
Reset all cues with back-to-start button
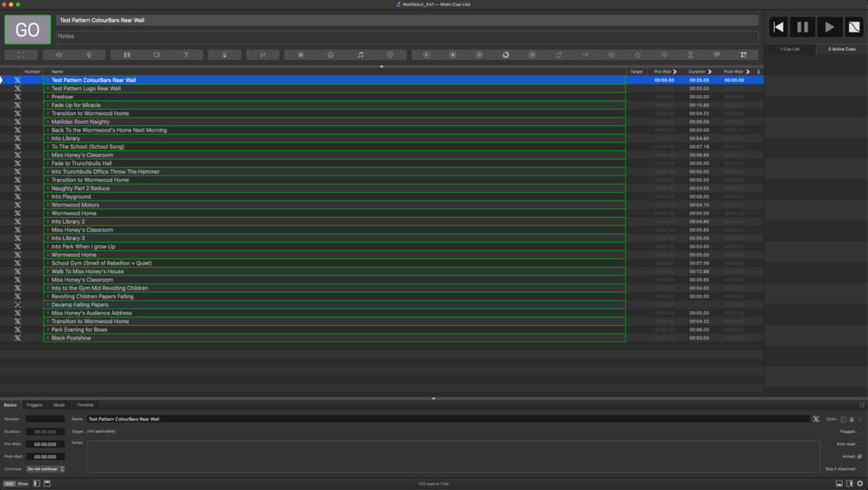pos(779,27)
